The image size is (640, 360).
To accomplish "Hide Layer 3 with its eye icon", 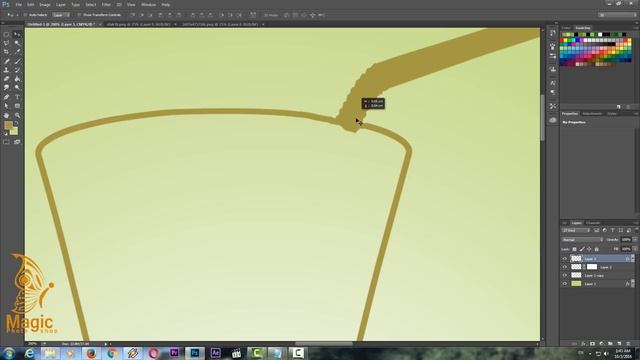I will (x=565, y=259).
